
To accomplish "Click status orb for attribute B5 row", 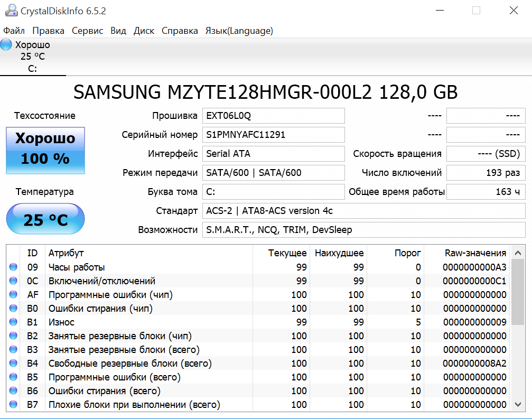I will (x=13, y=377).
